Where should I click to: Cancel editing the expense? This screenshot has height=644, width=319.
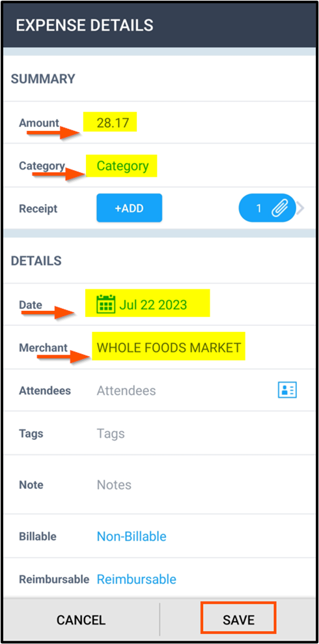[81, 619]
